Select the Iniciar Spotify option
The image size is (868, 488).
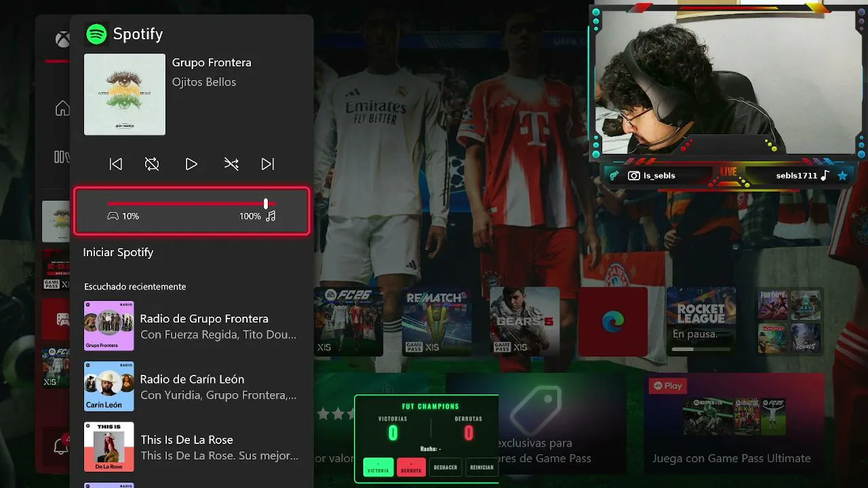pyautogui.click(x=118, y=252)
